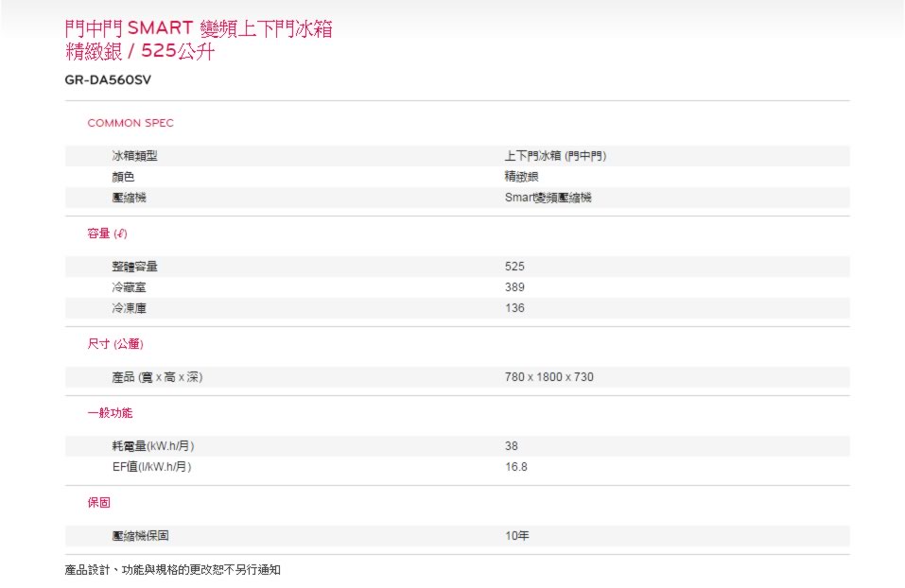Click the '耗電量(kW.h/月)' row label

pos(153,446)
